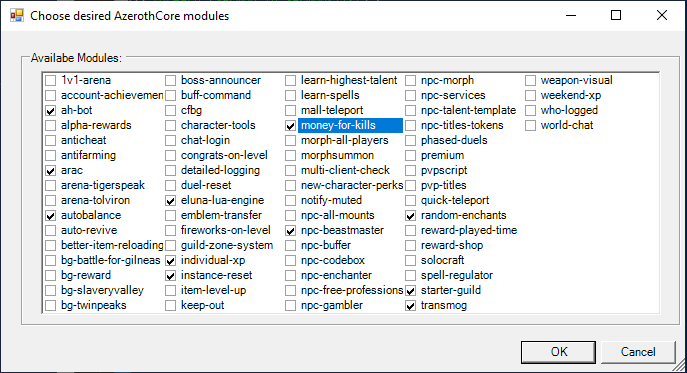Check the npc-morph checkbox
Viewport: 687px width, 373px height.
point(411,81)
